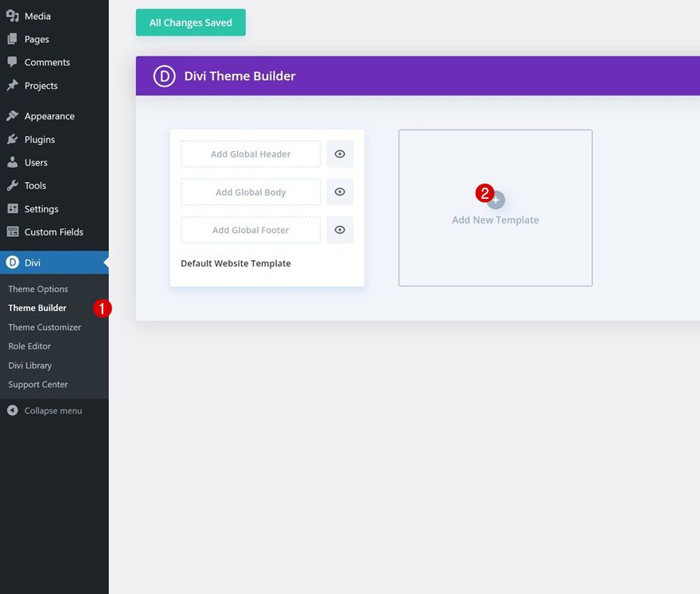The image size is (700, 594).
Task: Open Support Center submenu item
Action: pyautogui.click(x=38, y=384)
